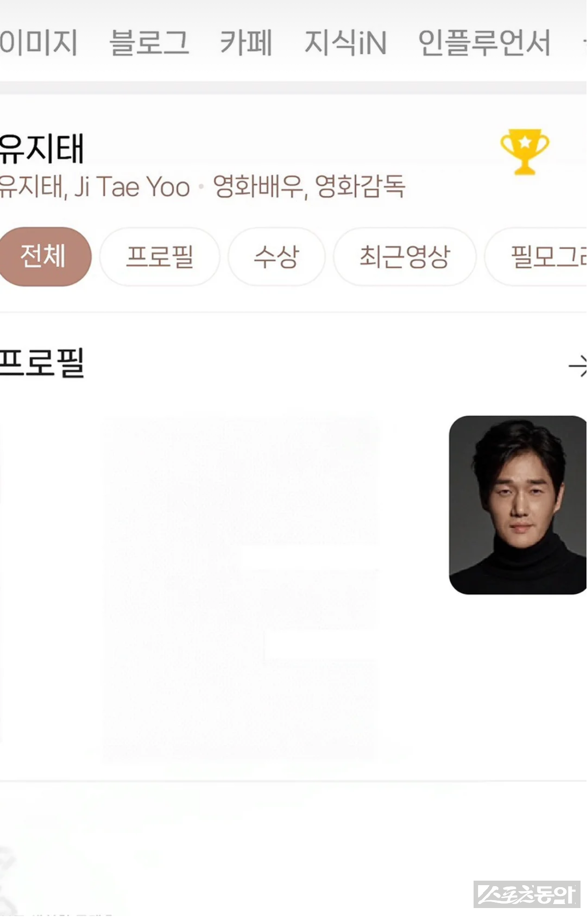Click the 스포츠동아 watermark logo

pyautogui.click(x=527, y=895)
